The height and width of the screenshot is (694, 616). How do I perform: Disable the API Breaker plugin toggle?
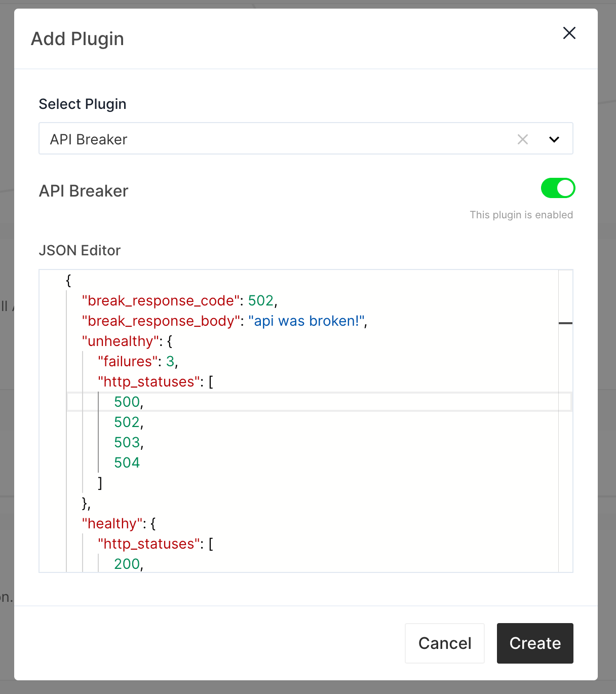[557, 188]
